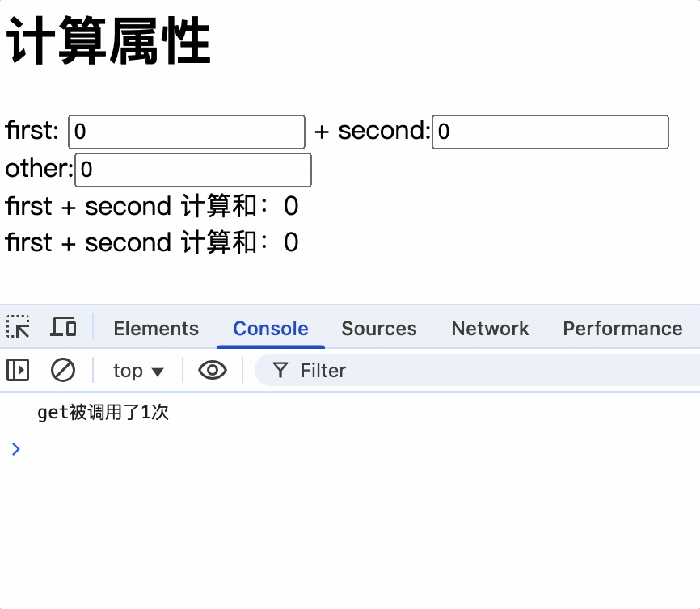The width and height of the screenshot is (700, 609).
Task: Open the Sources tab
Action: [x=379, y=329]
